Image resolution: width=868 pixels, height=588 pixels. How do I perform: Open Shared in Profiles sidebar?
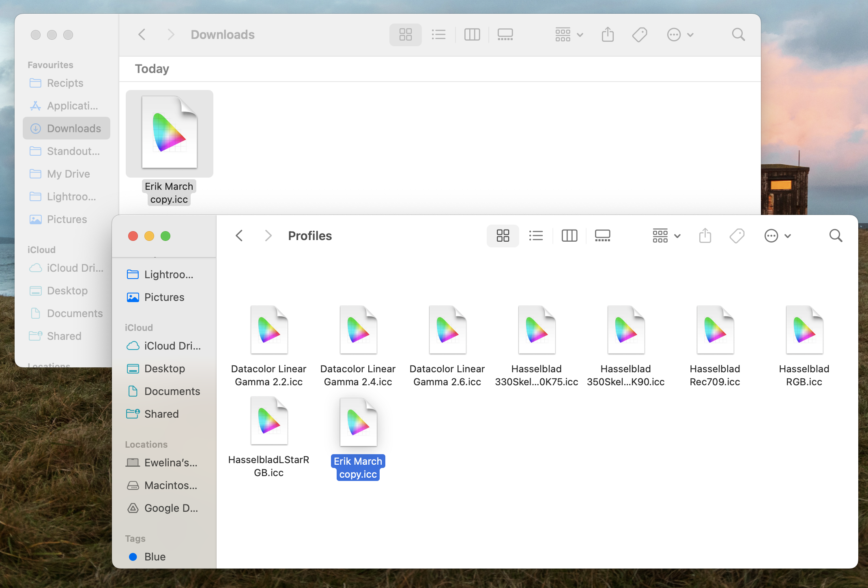pyautogui.click(x=164, y=414)
